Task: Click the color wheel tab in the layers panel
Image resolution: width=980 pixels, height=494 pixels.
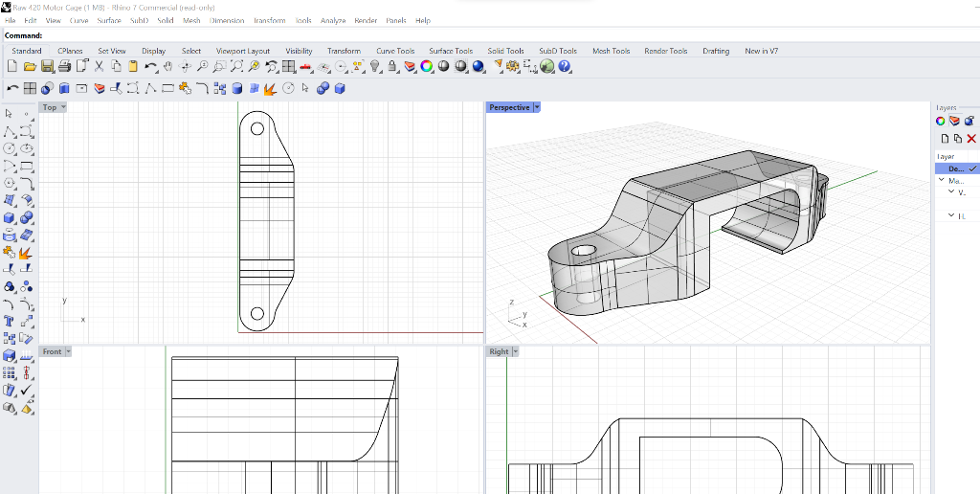Action: pos(941,121)
